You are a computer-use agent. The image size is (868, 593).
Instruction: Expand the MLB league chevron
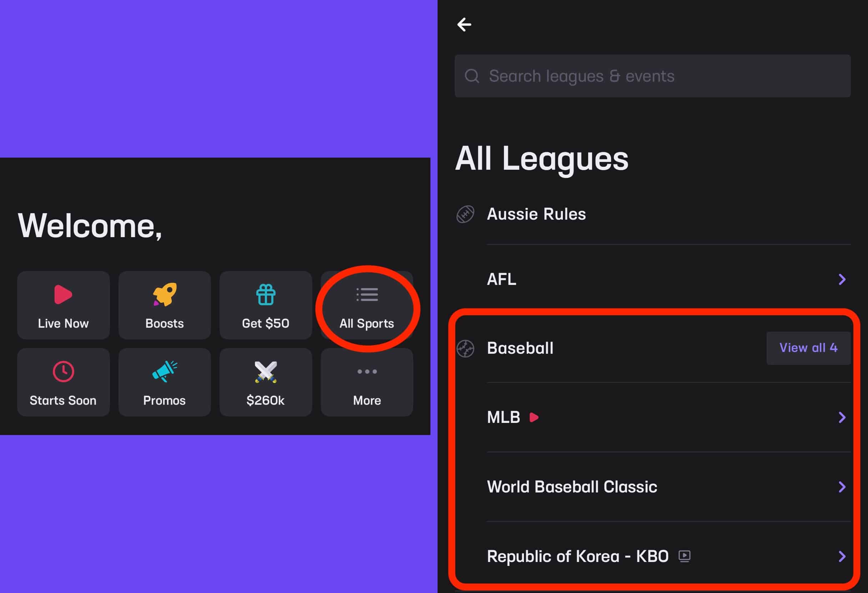842,417
